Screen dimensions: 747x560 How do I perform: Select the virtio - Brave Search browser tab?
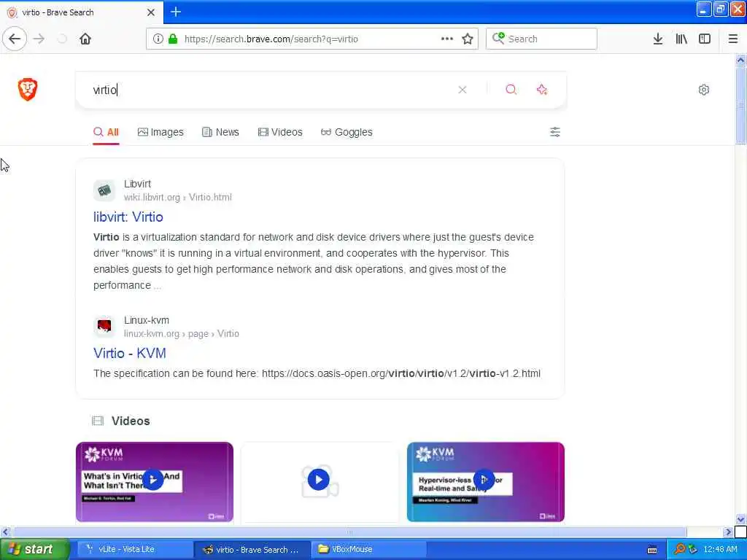tap(82, 12)
